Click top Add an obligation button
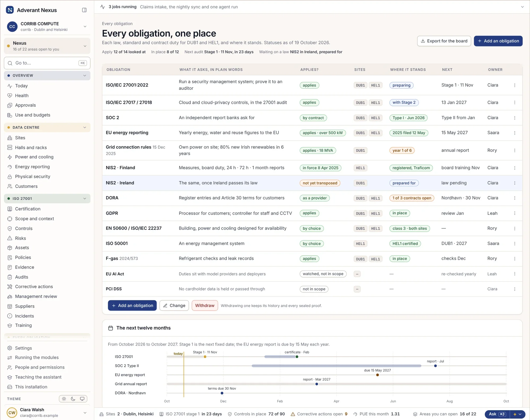 [x=498, y=41]
